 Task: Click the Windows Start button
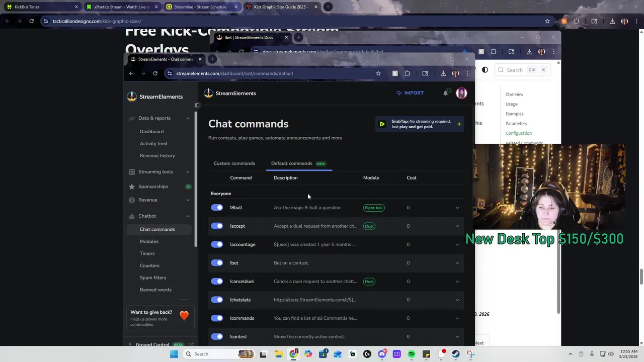point(174,354)
